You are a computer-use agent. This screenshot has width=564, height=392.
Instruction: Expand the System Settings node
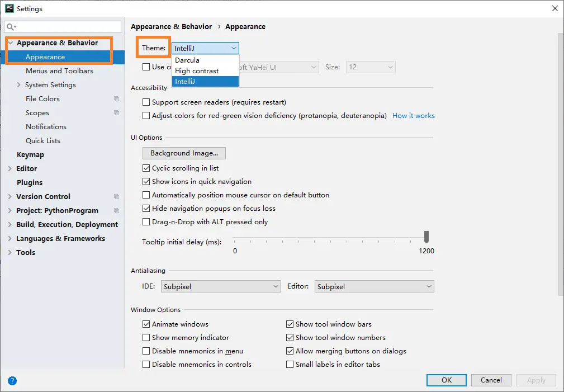(18, 85)
